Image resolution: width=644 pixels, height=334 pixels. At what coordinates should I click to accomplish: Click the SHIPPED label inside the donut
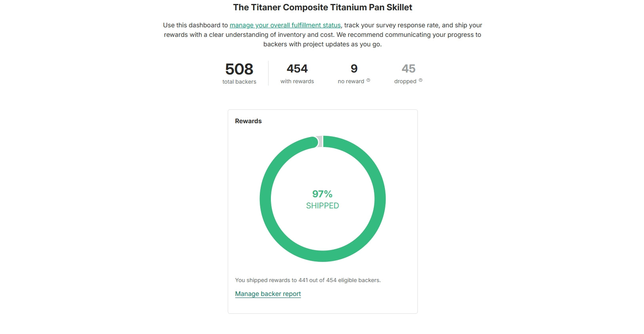[x=322, y=206]
